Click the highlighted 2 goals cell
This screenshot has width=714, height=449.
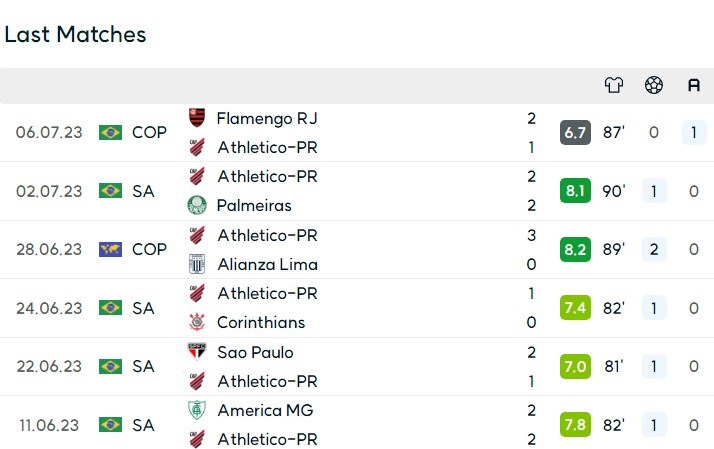point(654,250)
